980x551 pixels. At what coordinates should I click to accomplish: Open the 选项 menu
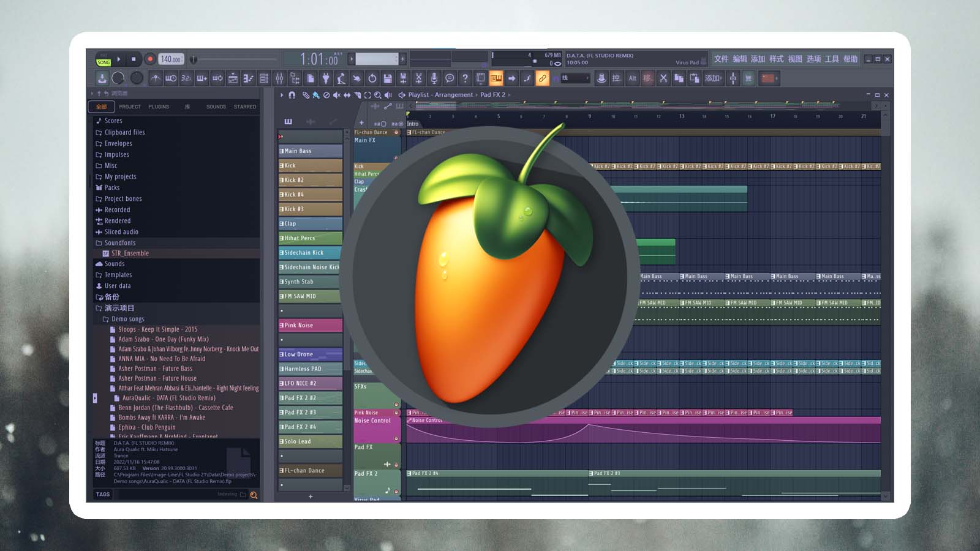point(813,59)
